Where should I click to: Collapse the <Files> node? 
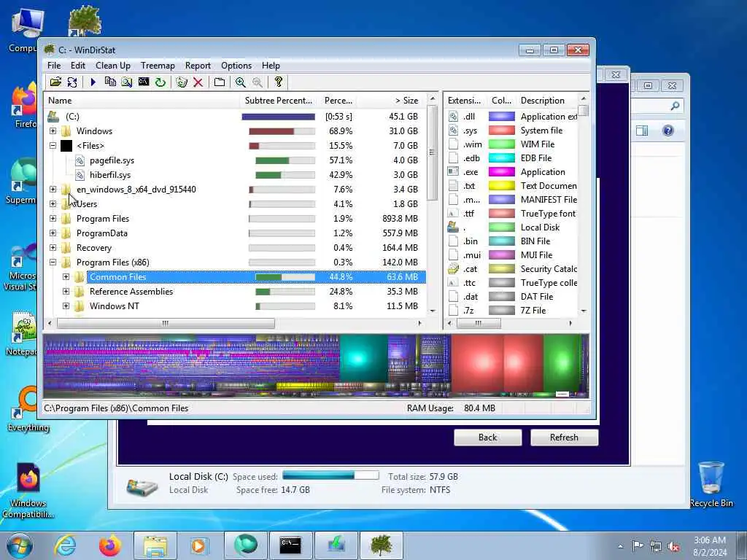(53, 146)
